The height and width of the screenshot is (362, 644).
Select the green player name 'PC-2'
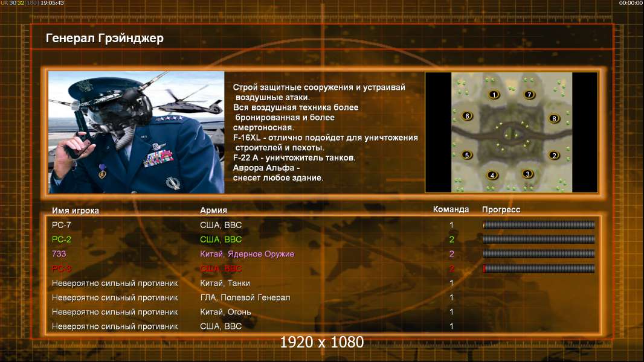pos(61,240)
